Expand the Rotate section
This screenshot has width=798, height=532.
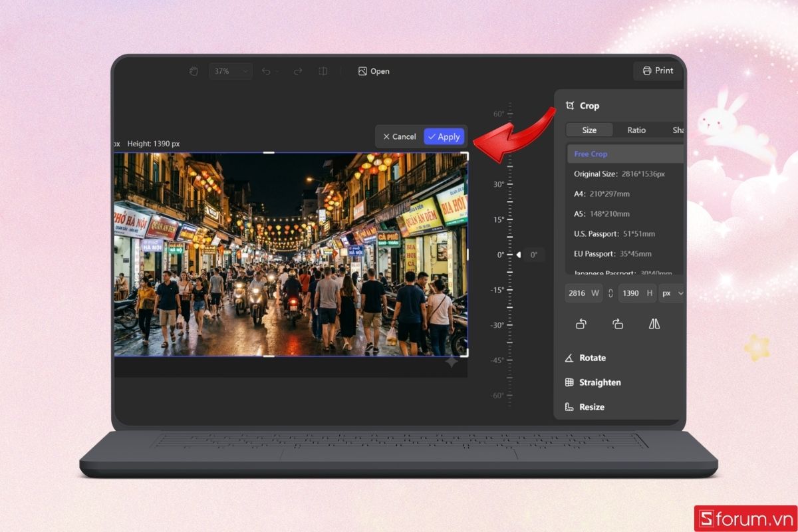[592, 358]
